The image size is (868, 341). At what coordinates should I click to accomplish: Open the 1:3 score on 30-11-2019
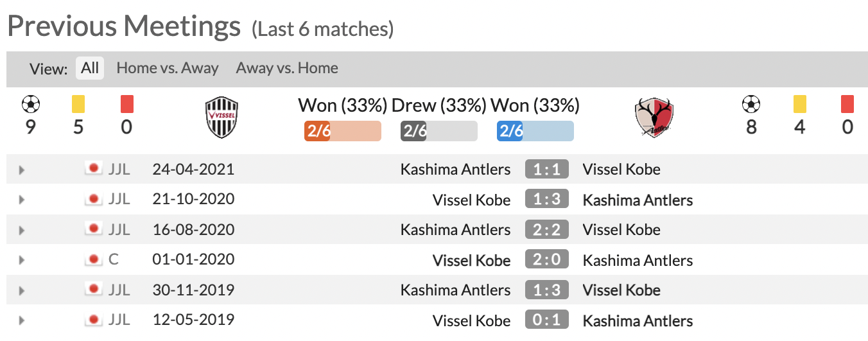click(x=547, y=290)
